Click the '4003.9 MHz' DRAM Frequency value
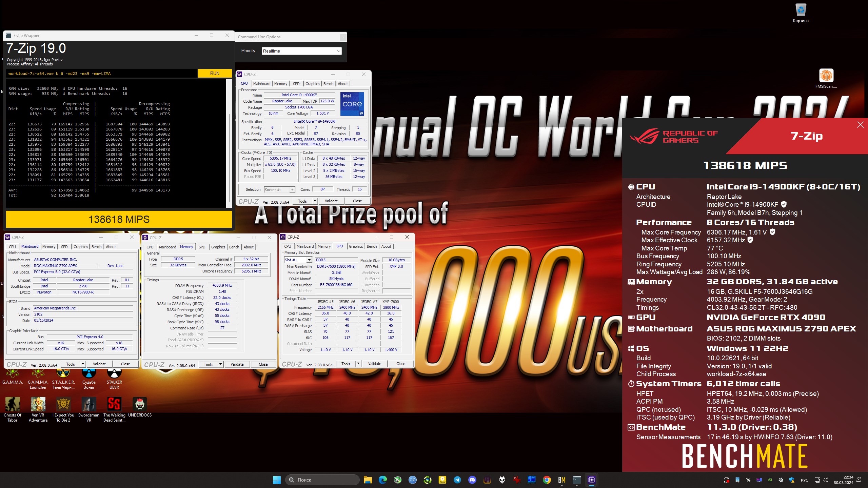 [x=222, y=285]
